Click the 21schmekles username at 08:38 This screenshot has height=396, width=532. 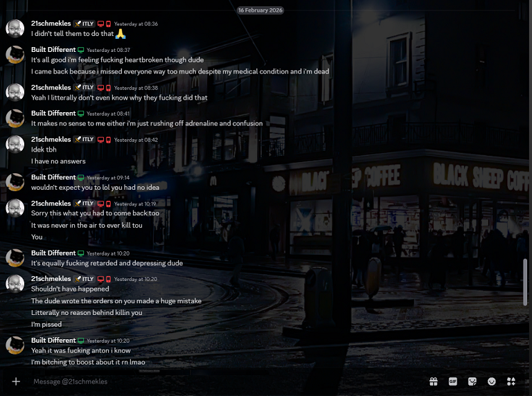point(51,88)
